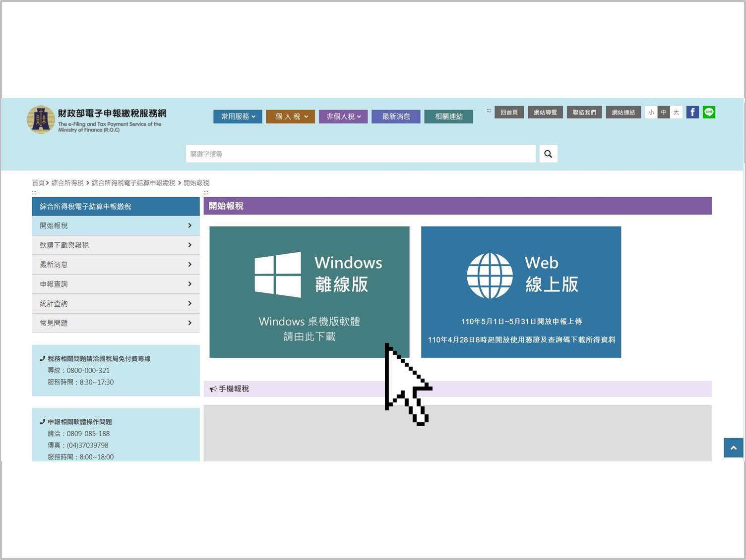
Task: Click the back-to-top arrow button
Action: coord(734,448)
